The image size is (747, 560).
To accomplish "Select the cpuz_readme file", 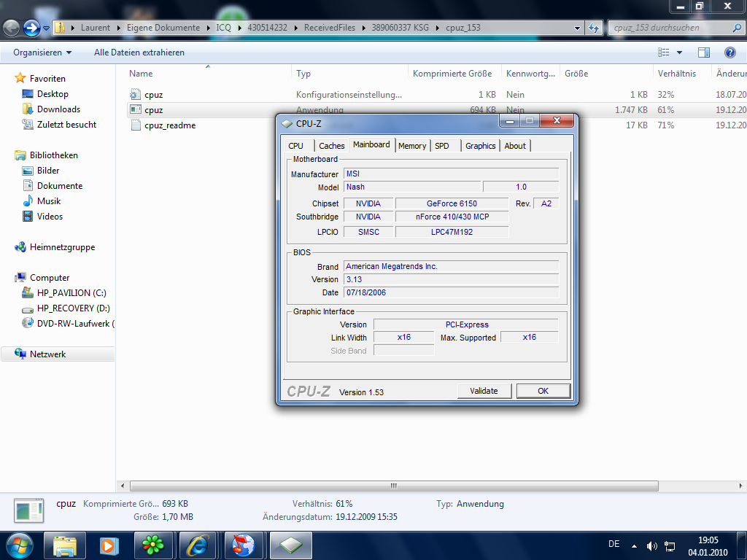I will (x=170, y=125).
